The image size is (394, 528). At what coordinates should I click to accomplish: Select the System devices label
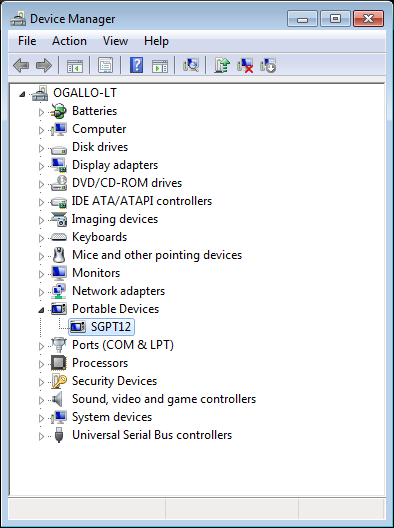(112, 417)
